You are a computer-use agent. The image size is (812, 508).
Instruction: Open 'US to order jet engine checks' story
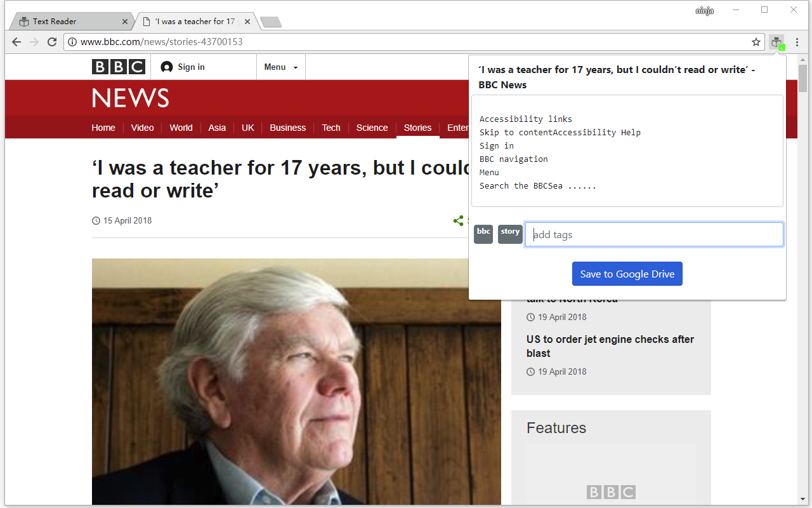610,346
